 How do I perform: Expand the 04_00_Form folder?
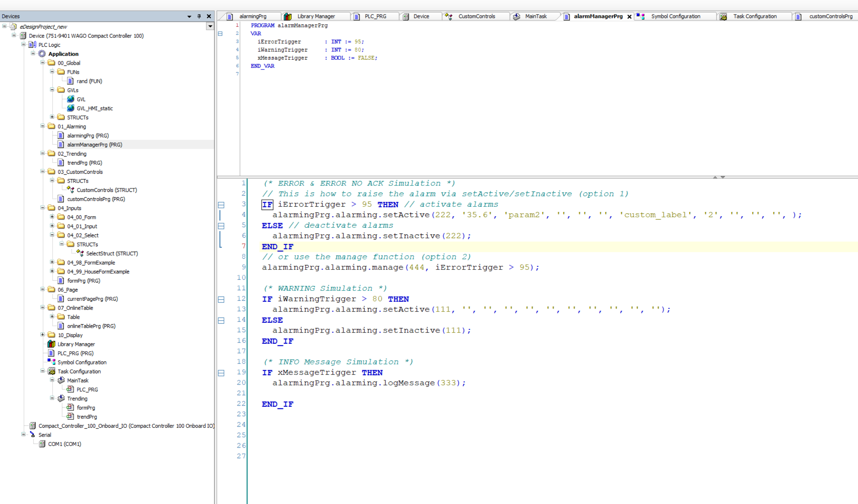click(x=52, y=217)
